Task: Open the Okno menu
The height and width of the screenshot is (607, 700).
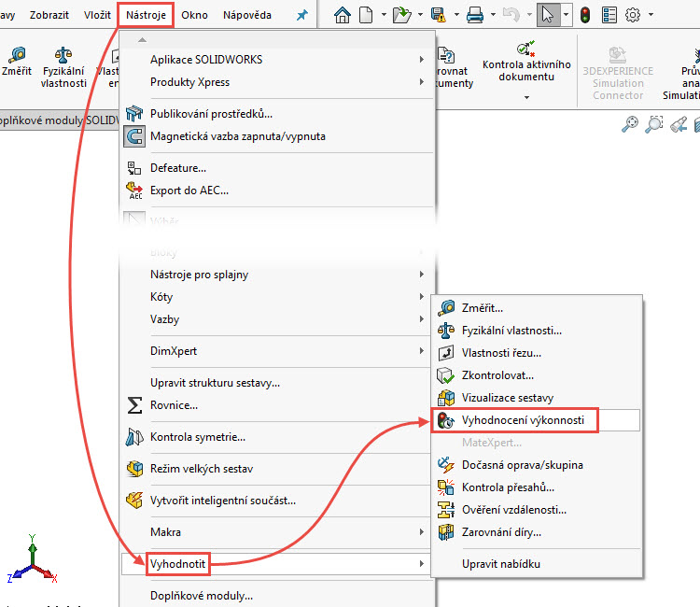Action: pyautogui.click(x=194, y=15)
